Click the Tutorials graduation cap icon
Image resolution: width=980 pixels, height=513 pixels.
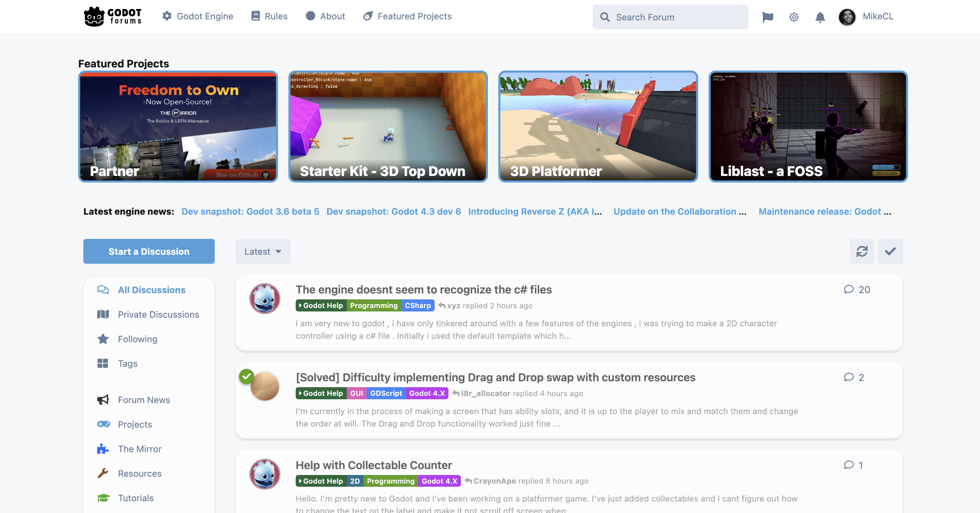pos(103,498)
